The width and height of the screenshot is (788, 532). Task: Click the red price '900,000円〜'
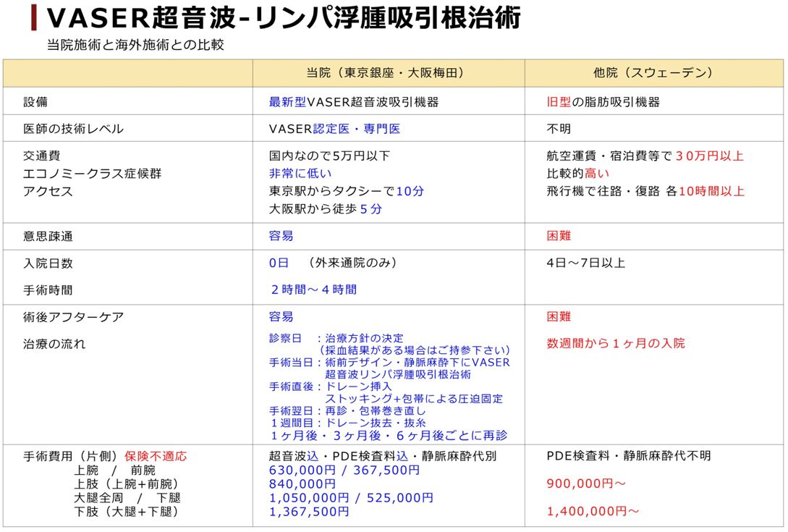tap(586, 484)
